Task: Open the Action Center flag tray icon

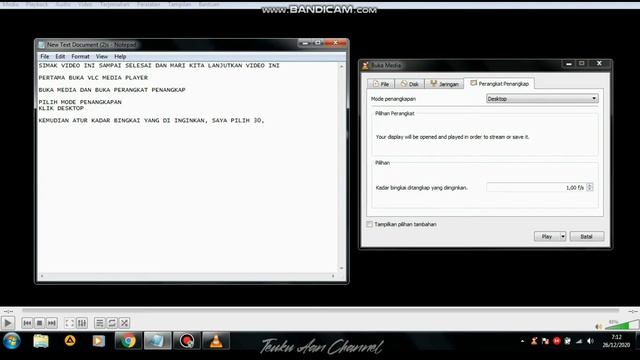Action: coord(545,341)
